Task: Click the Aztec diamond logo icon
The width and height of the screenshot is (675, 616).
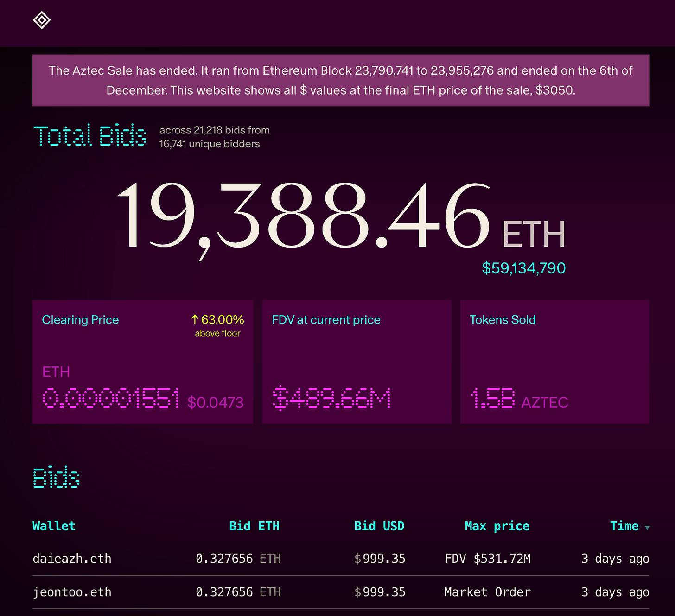Action: tap(42, 20)
